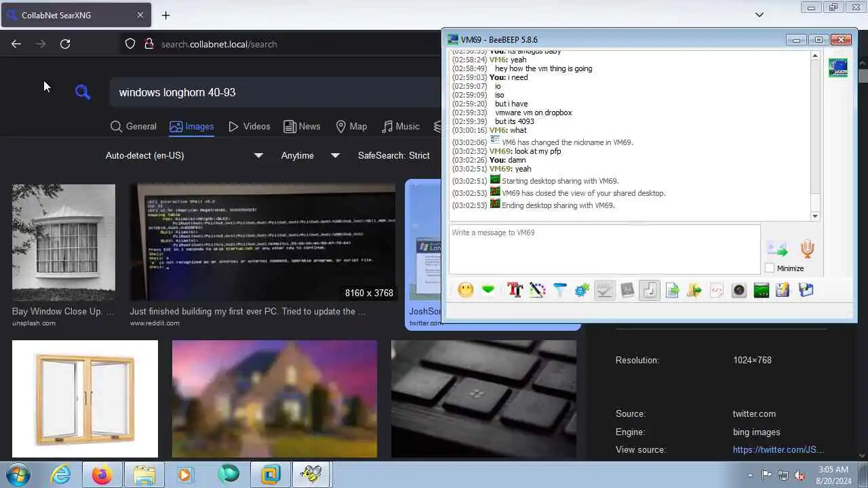The width and height of the screenshot is (868, 488).
Task: Reload the search page
Action: 65,44
